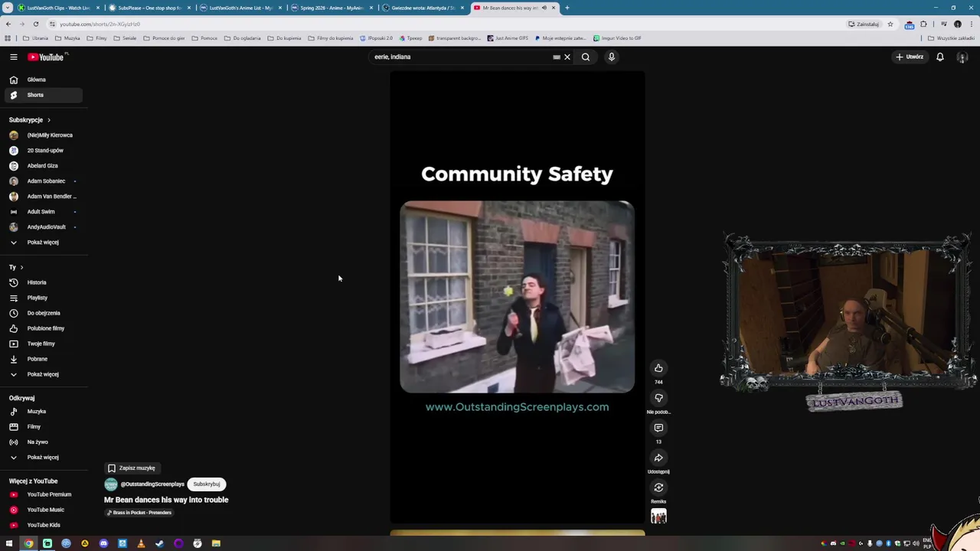Open the Seriale bookmarks folder
980x551 pixels.
point(125,38)
